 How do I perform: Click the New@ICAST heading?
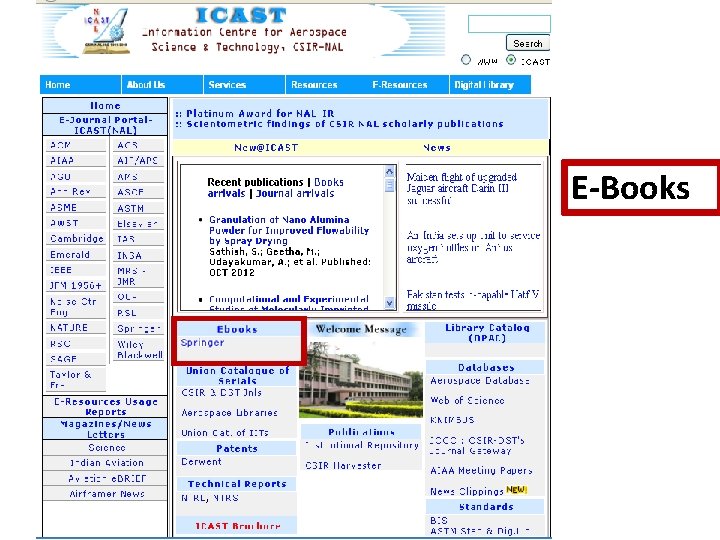(266, 147)
